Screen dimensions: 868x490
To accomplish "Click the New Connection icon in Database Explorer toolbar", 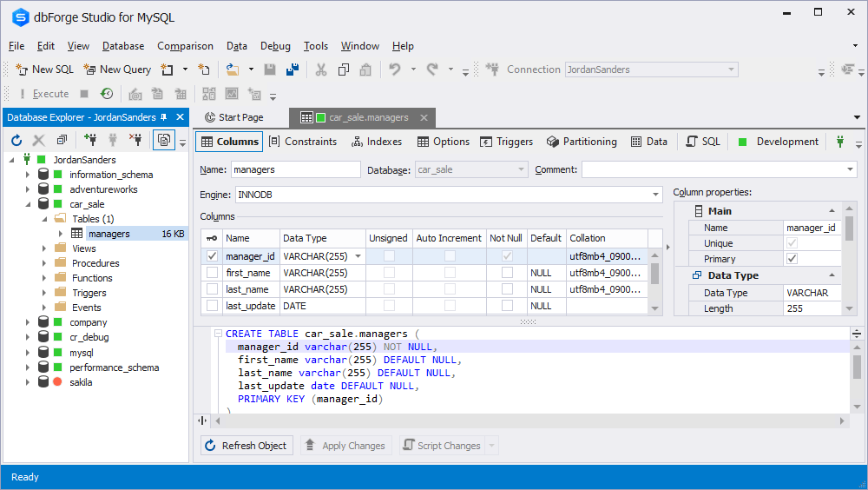I will click(90, 140).
